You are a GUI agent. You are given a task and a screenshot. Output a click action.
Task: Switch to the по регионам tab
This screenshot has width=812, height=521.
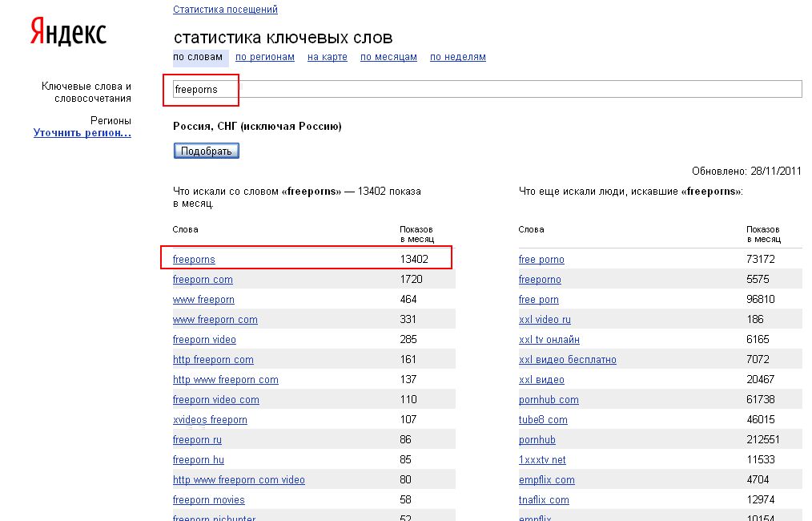coord(265,57)
